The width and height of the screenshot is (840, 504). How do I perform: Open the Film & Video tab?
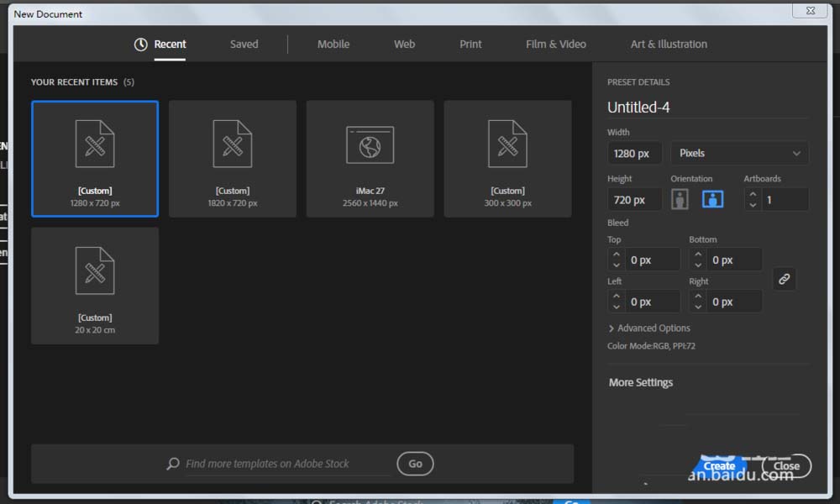click(x=555, y=45)
